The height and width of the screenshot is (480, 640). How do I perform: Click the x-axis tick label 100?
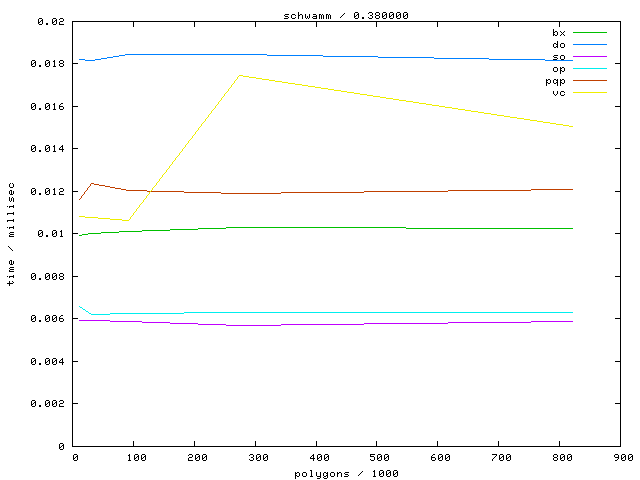coord(134,458)
